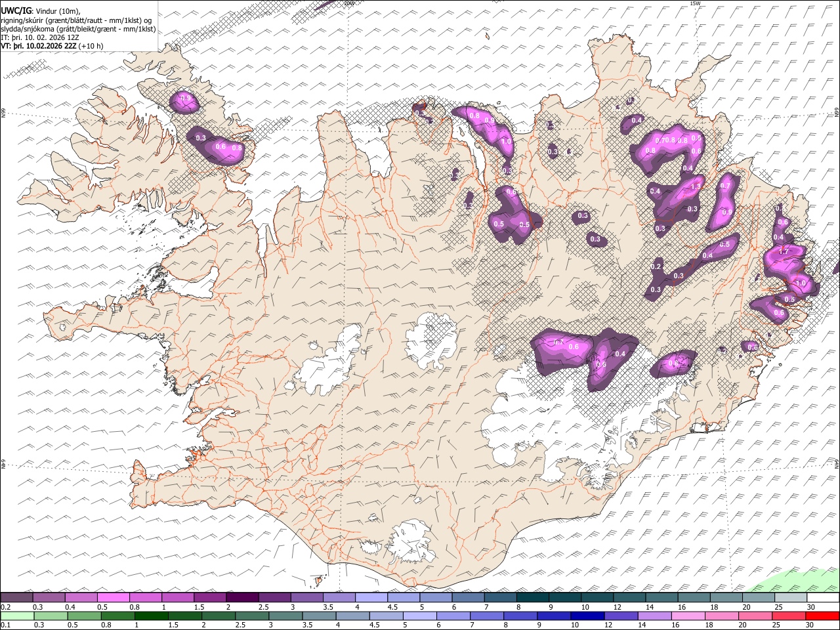Pick the pale green 0.1 swatch in rain legend
Viewport: 840px width, 630px height.
pos(16,616)
